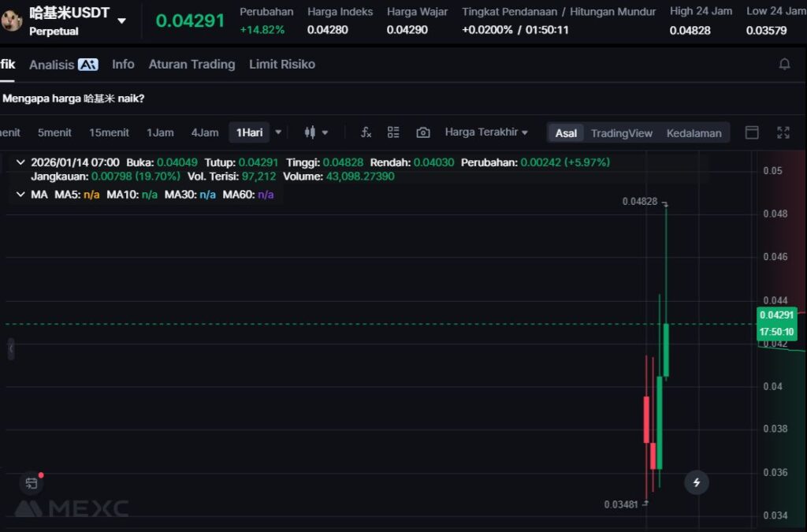The height and width of the screenshot is (532, 807).
Task: Collapse the MA indicator legend row
Action: (20, 194)
